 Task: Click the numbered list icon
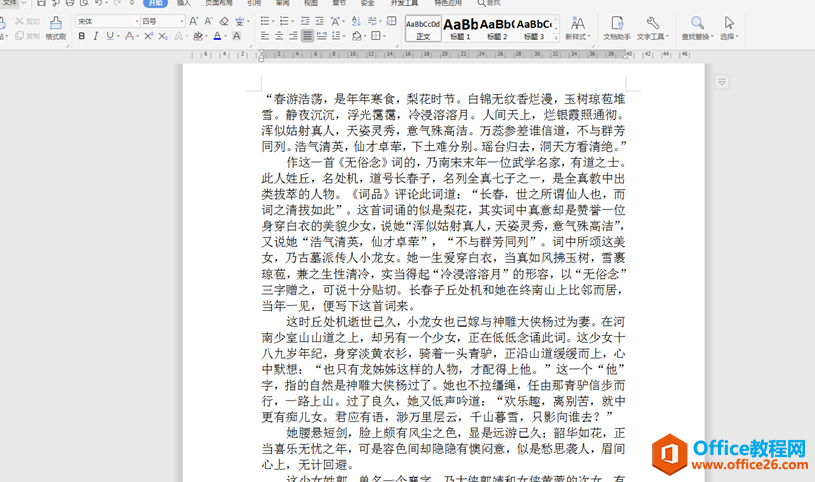pyautogui.click(x=284, y=21)
